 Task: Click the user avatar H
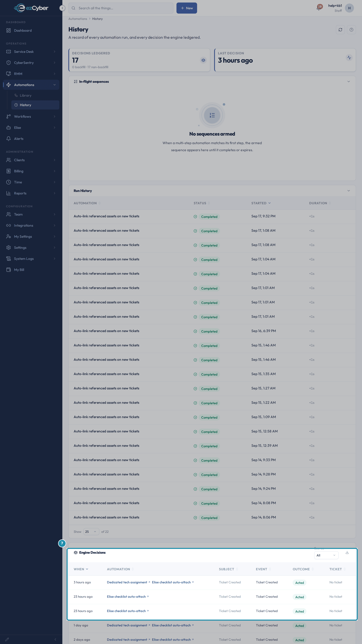point(349,8)
